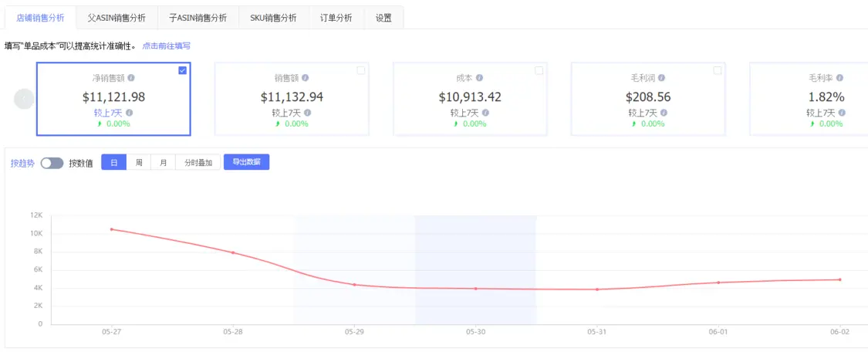The width and height of the screenshot is (868, 352).
Task: Click the 导出数据 button
Action: (246, 162)
